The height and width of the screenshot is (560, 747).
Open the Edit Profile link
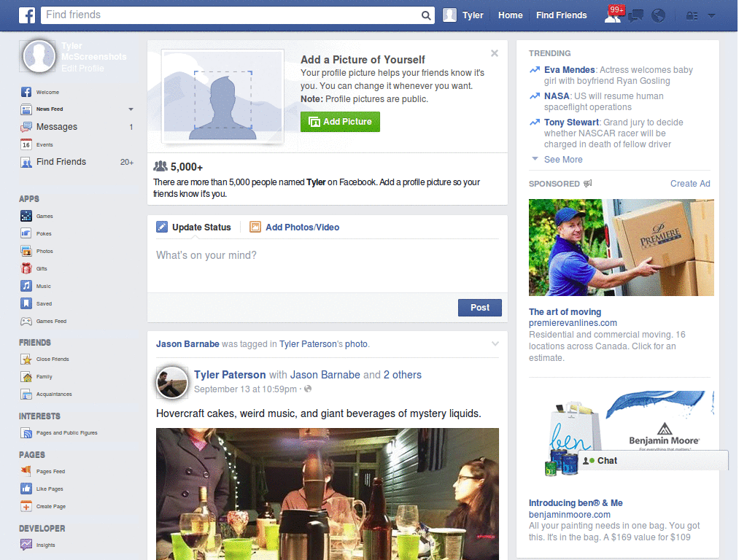(x=82, y=69)
